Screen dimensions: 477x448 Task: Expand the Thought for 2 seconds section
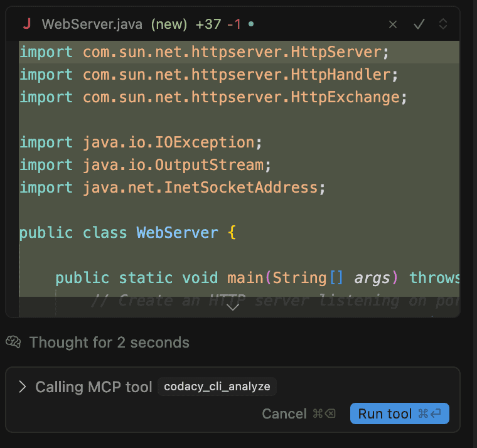coord(109,343)
